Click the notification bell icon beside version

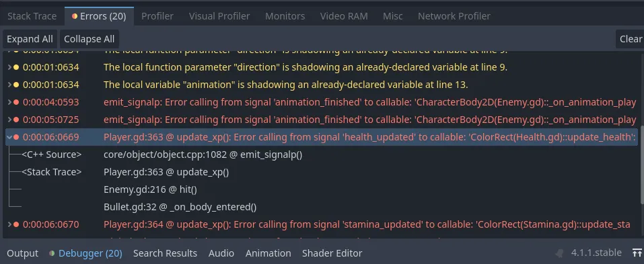[x=559, y=253]
